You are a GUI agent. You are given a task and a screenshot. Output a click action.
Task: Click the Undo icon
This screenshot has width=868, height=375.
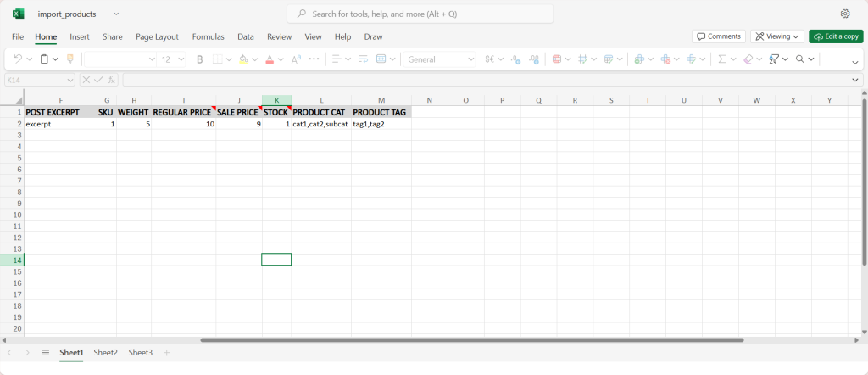[18, 59]
